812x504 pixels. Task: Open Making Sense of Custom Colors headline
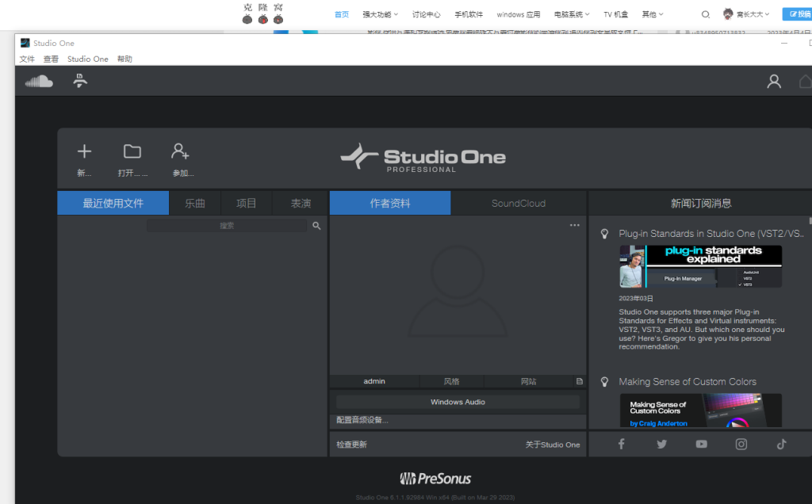tap(688, 382)
